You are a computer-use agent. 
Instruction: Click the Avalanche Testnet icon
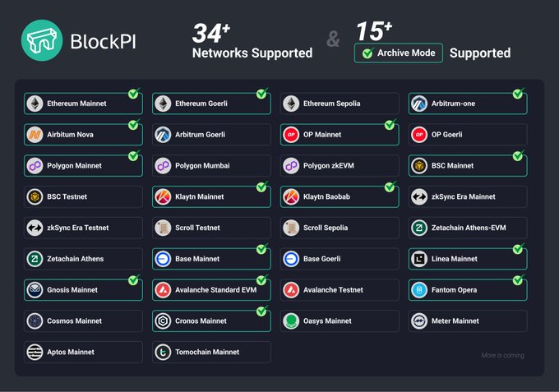291,290
